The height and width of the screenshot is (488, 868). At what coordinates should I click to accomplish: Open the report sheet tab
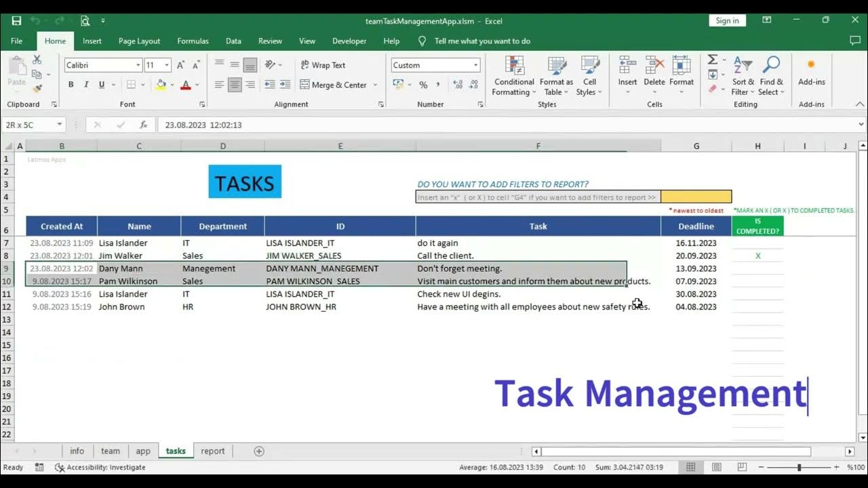[x=213, y=451]
